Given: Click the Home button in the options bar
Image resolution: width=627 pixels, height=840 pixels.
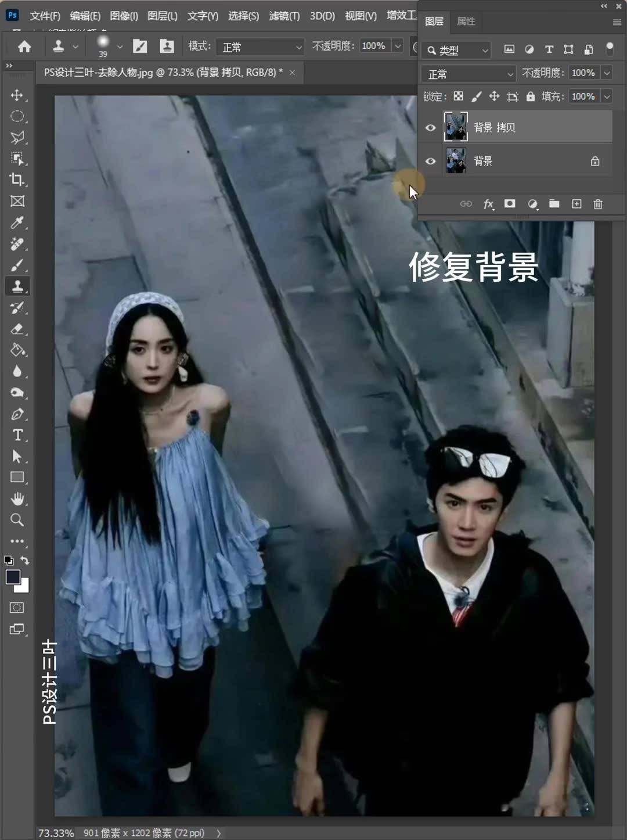Looking at the screenshot, I should click(24, 46).
